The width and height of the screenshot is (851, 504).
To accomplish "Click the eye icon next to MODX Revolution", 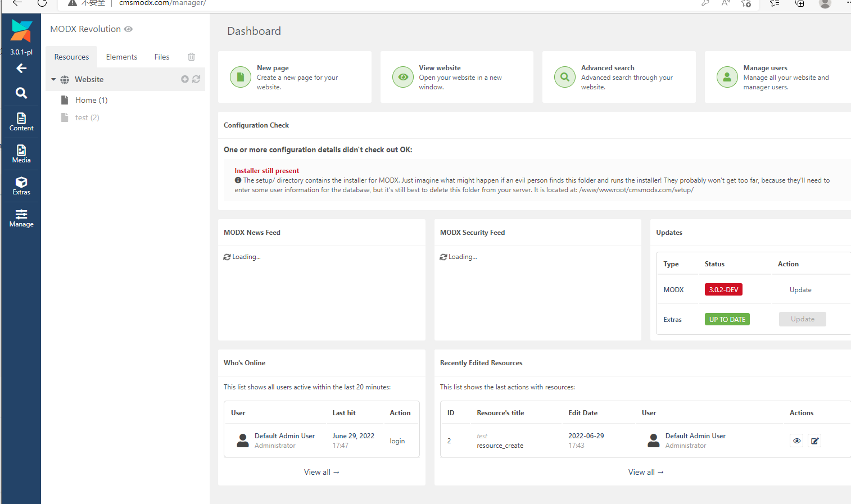I will coord(129,29).
